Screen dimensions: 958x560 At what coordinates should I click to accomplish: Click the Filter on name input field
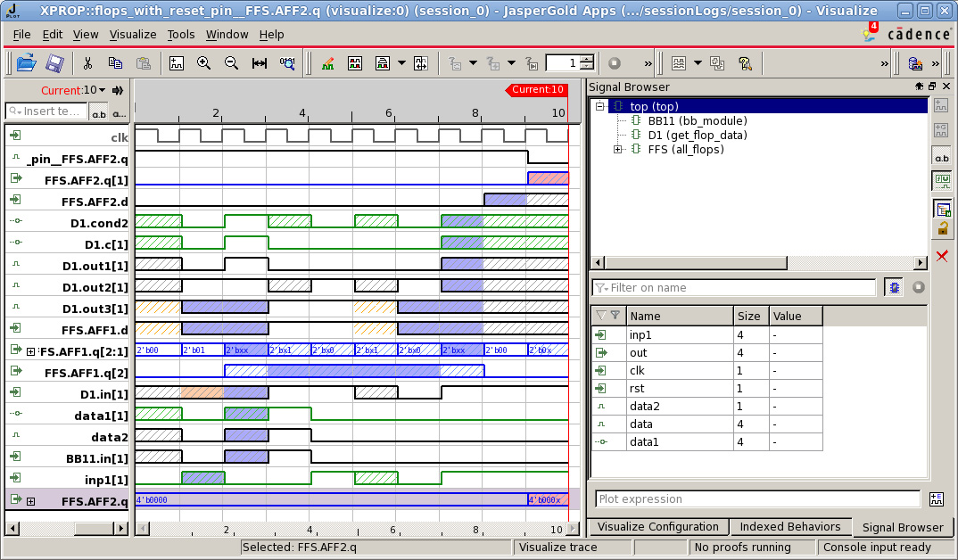734,288
